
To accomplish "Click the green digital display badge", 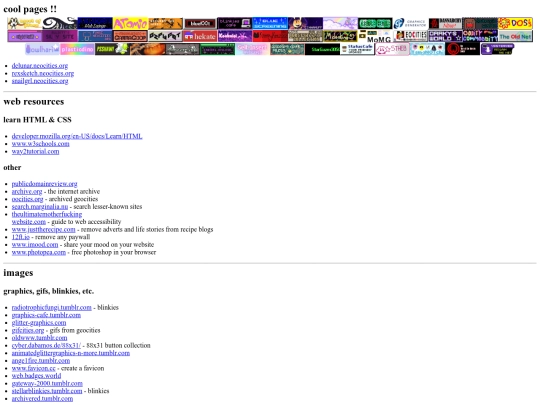I will 375,23.
